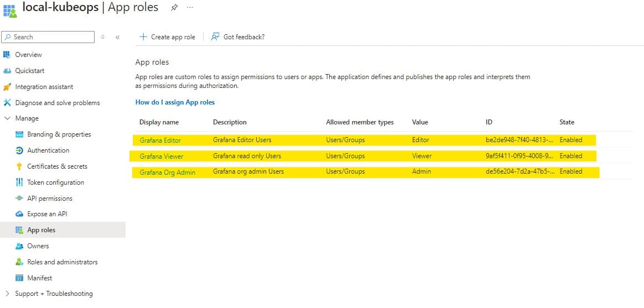Pin the App roles page
The width and height of the screenshot is (644, 308).
174,7
